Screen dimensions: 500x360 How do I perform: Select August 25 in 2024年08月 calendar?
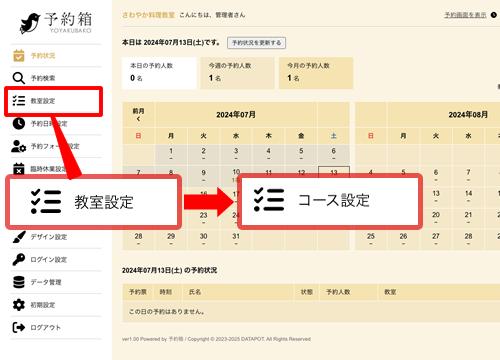click(x=371, y=240)
